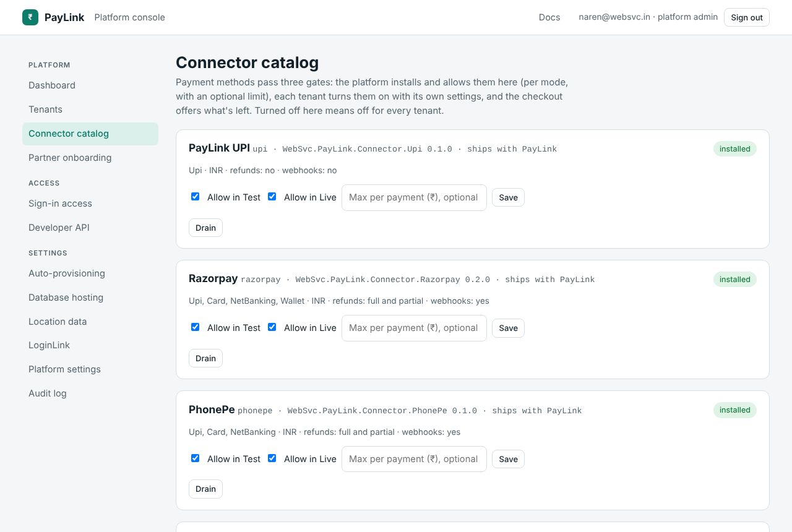Open Partner onboarding page
Viewport: 792px width, 532px height.
click(x=90, y=158)
